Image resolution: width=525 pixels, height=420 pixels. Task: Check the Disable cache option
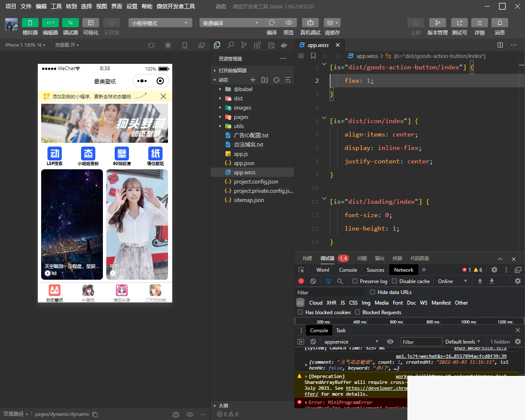[x=394, y=281]
